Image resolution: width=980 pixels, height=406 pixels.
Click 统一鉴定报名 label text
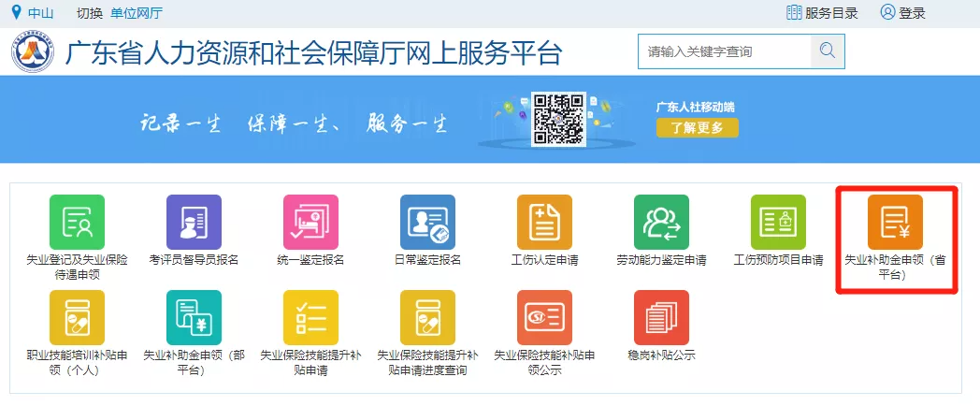[x=310, y=260]
